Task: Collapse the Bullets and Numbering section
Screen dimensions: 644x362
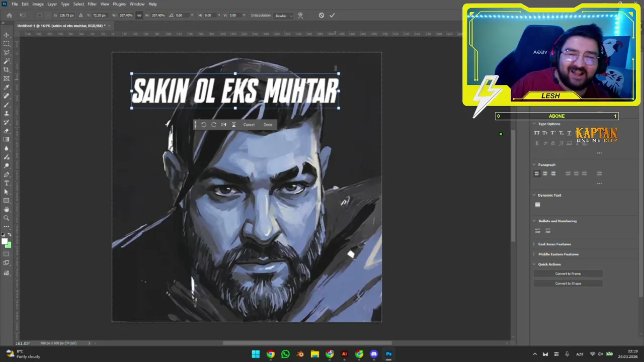Action: tap(534, 221)
